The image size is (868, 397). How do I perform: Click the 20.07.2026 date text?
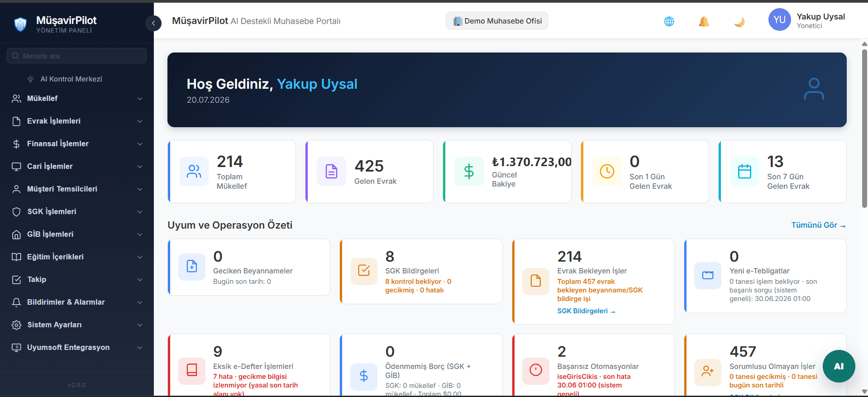208,100
